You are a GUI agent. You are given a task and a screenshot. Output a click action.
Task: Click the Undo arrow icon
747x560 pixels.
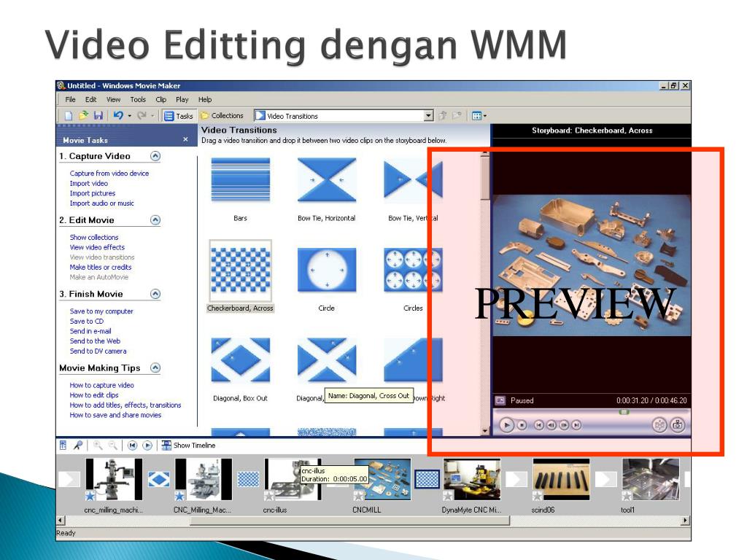118,116
